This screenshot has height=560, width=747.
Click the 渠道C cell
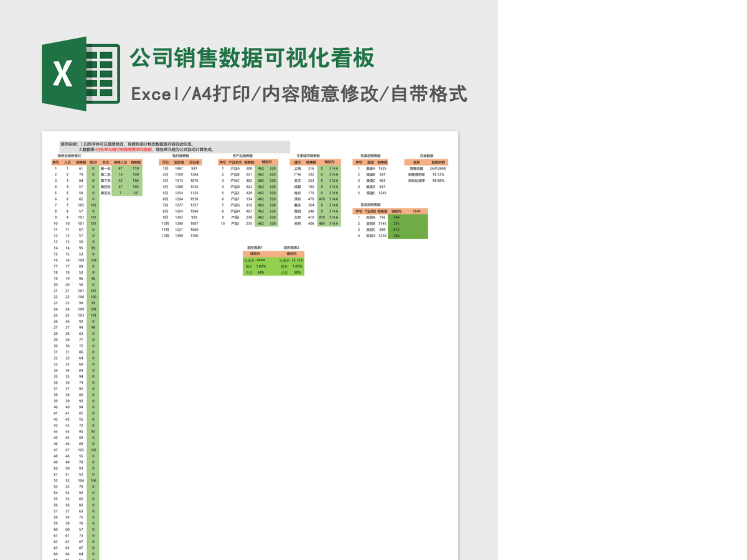pos(370,180)
